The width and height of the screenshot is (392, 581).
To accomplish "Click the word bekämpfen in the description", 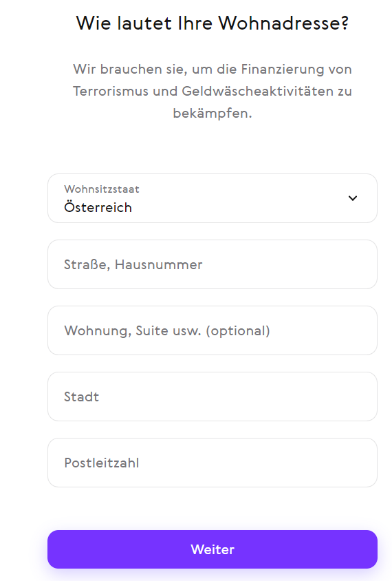I will 213,114.
